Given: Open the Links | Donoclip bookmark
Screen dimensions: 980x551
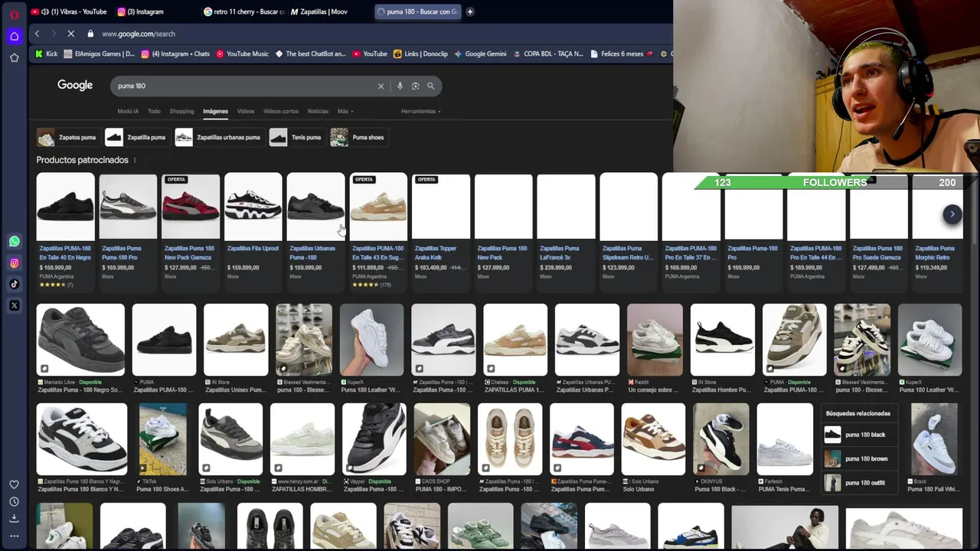Looking at the screenshot, I should [420, 54].
